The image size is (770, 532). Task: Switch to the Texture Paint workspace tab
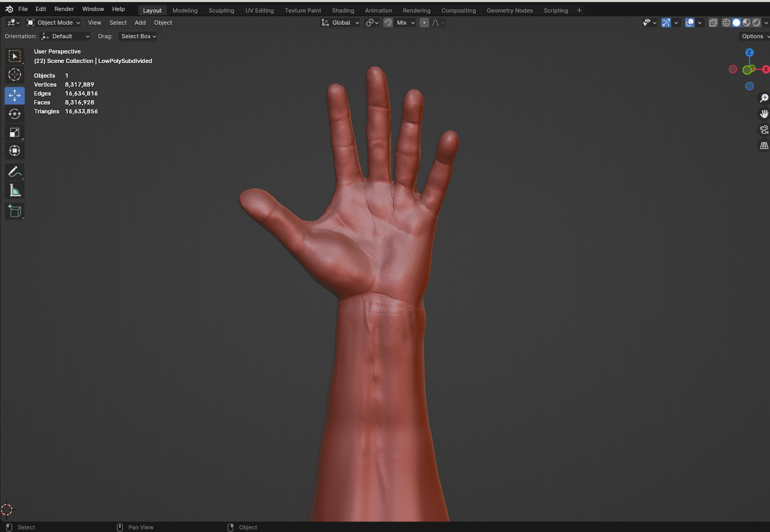303,10
